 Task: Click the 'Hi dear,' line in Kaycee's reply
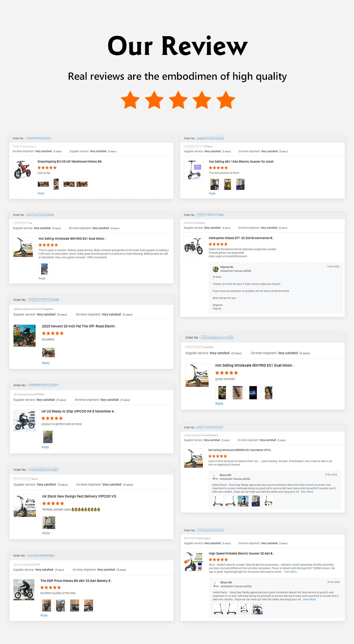coord(217,277)
